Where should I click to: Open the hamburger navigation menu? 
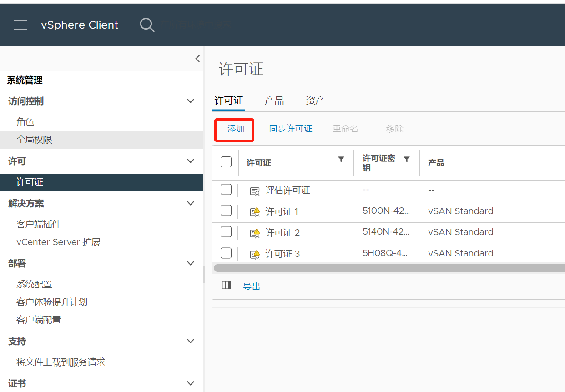[x=20, y=25]
